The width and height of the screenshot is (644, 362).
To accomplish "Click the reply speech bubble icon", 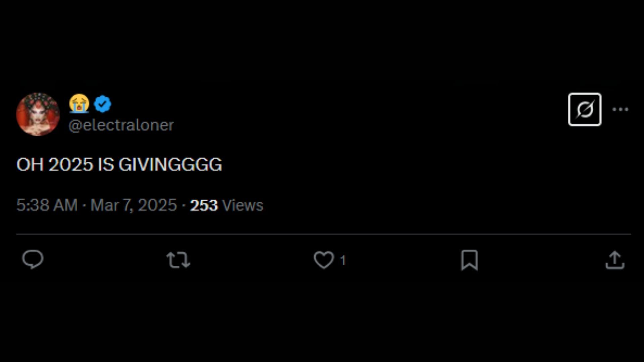I will coord(33,259).
